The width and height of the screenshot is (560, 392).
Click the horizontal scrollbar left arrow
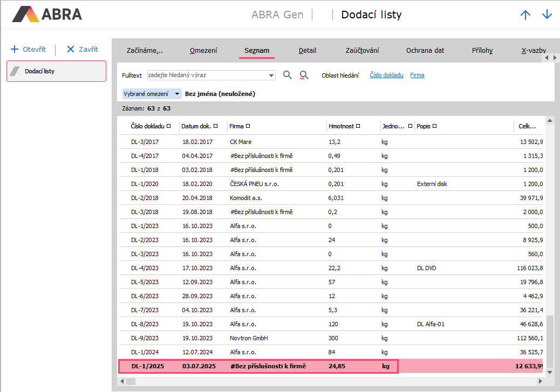122,381
